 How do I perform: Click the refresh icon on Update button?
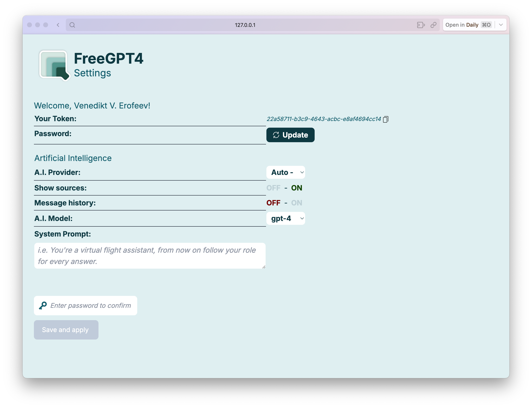(276, 135)
